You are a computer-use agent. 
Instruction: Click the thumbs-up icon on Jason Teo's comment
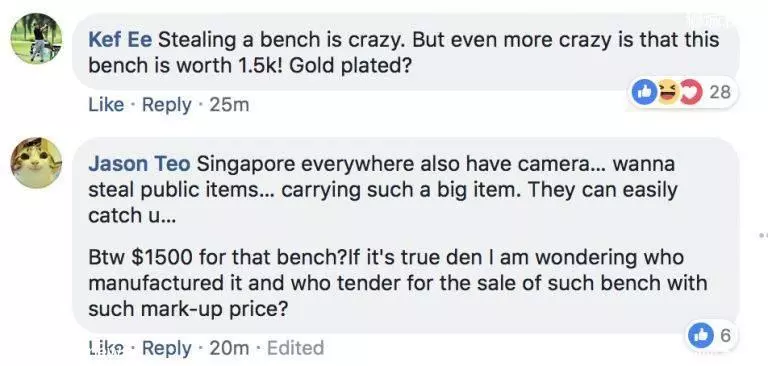coord(701,335)
